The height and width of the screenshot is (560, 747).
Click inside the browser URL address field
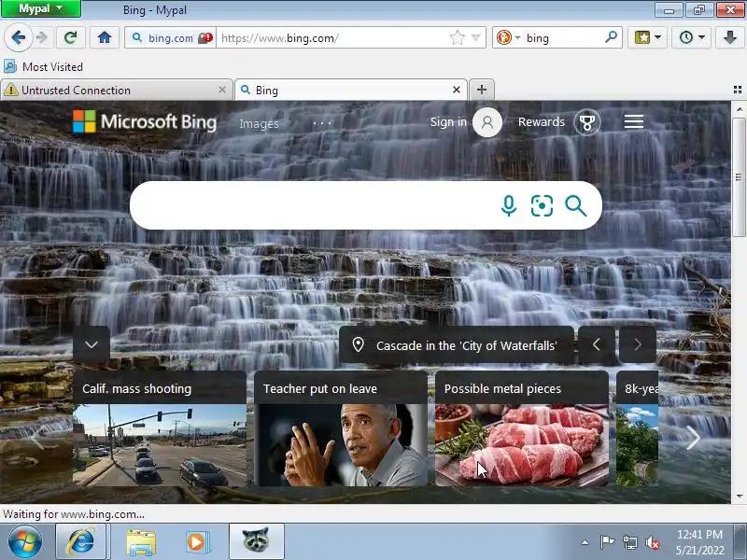(333, 37)
